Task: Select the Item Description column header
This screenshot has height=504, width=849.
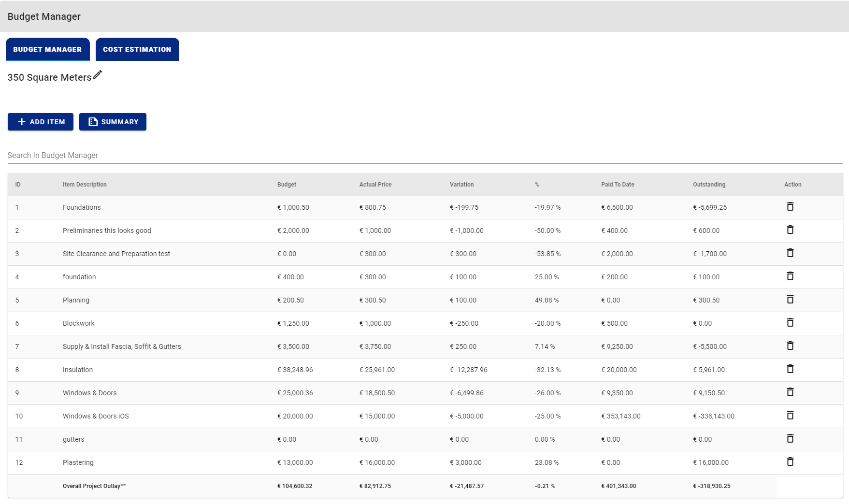Action: (85, 185)
